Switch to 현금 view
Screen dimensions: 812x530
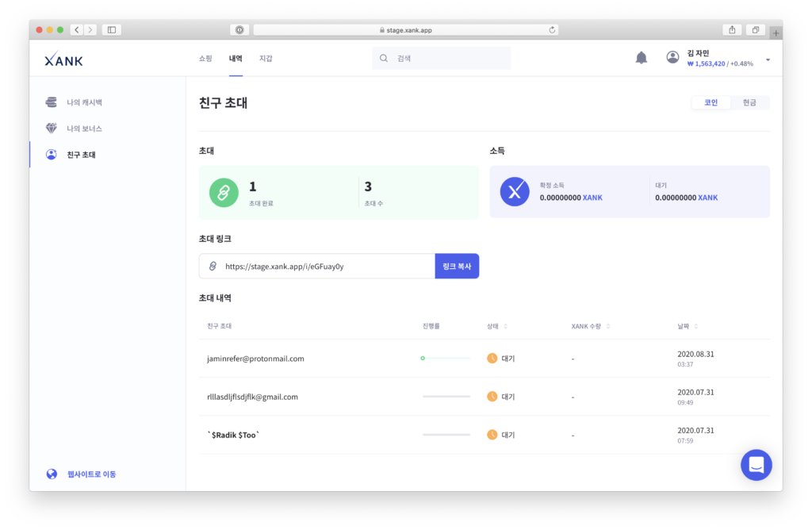pos(749,102)
